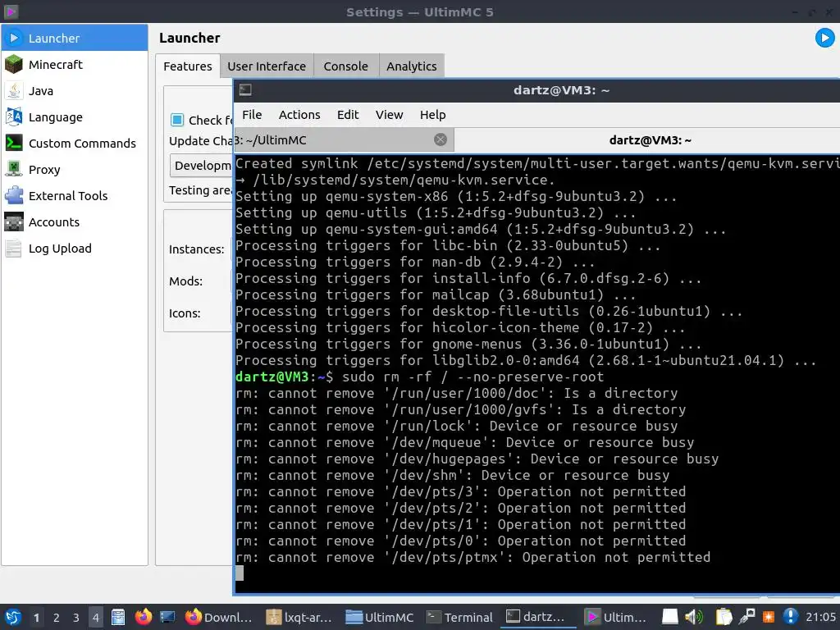
Task: Open the LXQt start menu
Action: point(13,617)
